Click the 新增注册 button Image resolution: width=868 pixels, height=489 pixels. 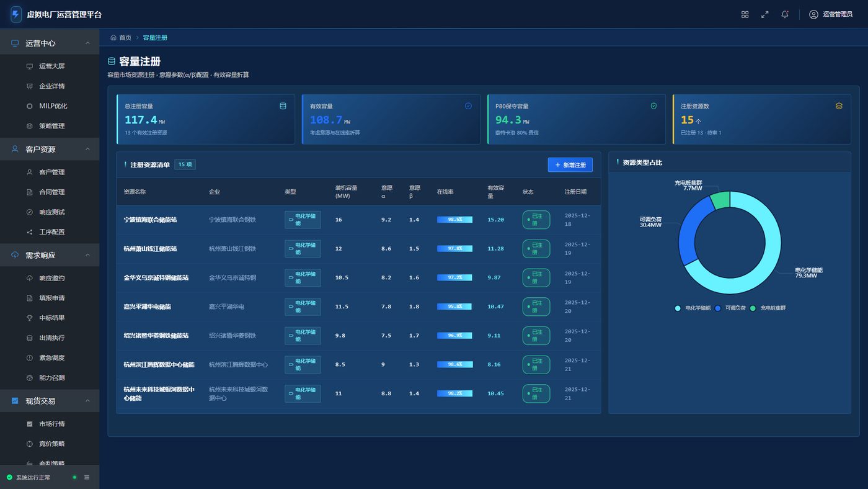click(570, 164)
